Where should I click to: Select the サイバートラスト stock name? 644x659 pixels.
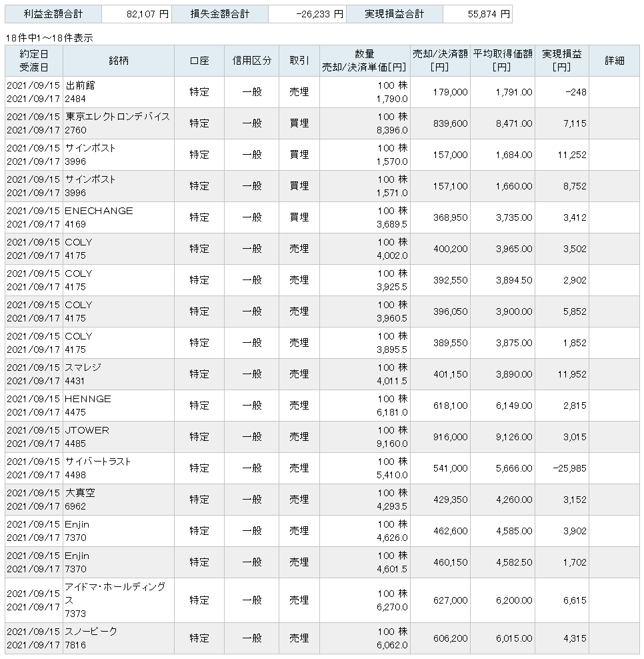(98, 462)
